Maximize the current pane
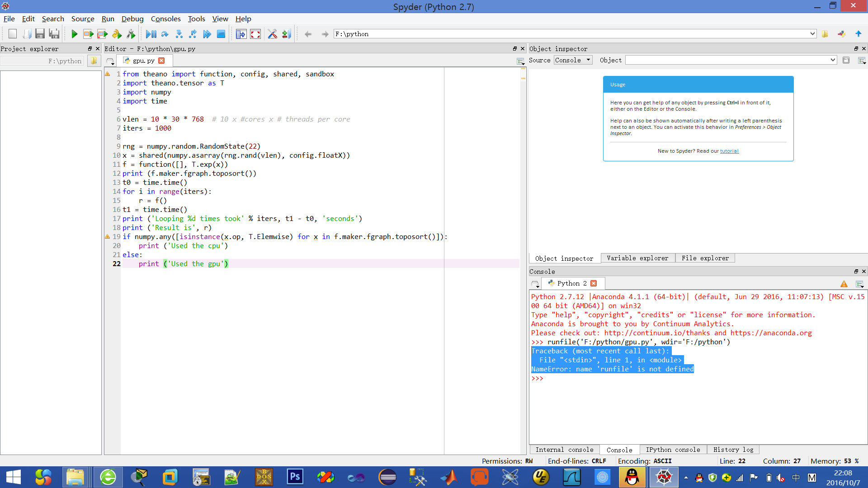 (241, 34)
